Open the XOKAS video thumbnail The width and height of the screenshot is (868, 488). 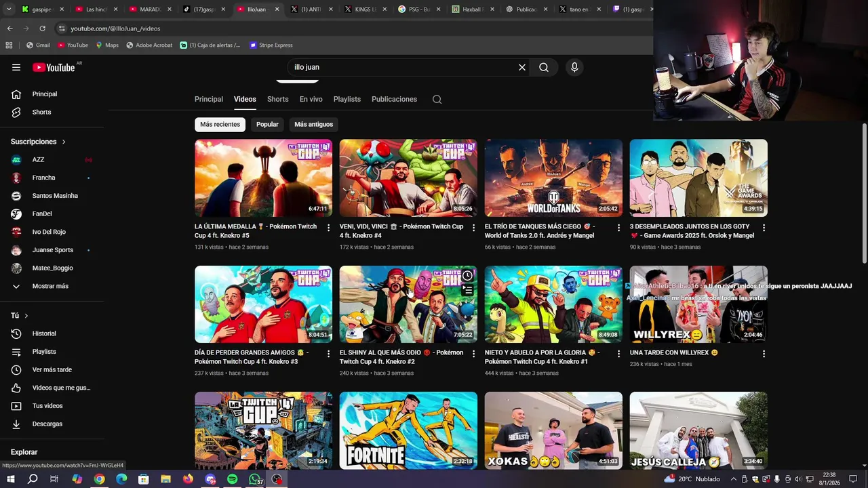tap(553, 430)
